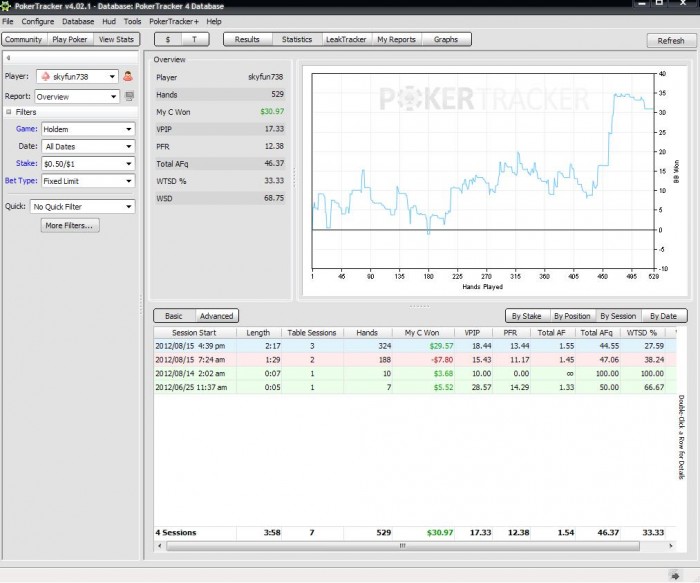Sort by WTSD % column header

(x=642, y=333)
